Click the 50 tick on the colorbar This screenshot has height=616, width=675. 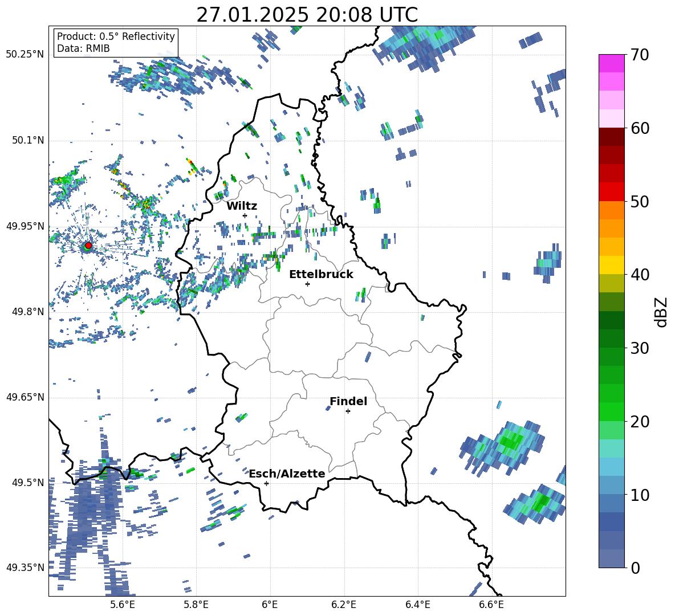[640, 201]
